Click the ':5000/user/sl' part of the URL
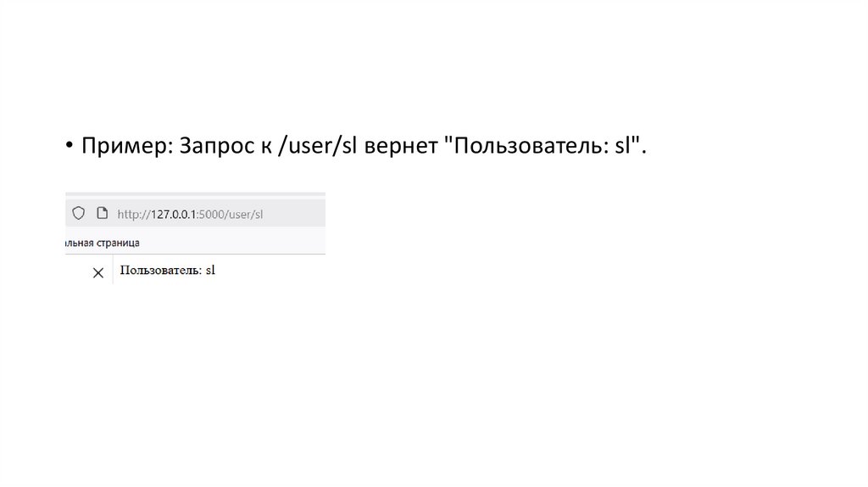The width and height of the screenshot is (868, 487). 230,214
